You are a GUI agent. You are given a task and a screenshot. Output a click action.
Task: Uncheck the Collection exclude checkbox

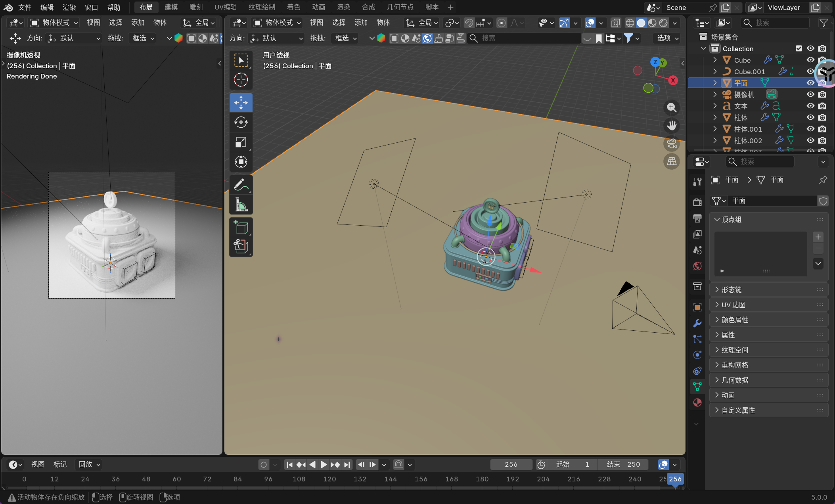[799, 48]
